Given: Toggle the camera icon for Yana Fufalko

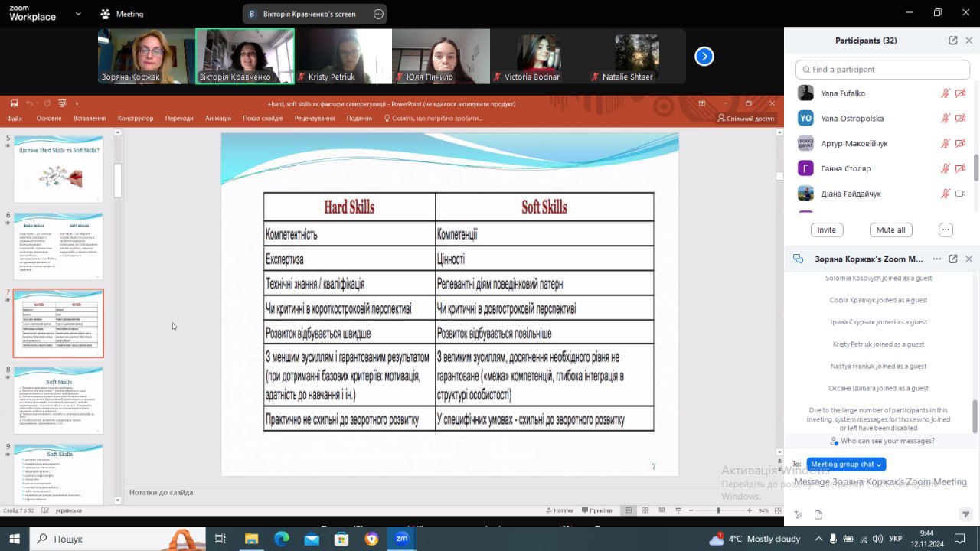Looking at the screenshot, I should (960, 93).
